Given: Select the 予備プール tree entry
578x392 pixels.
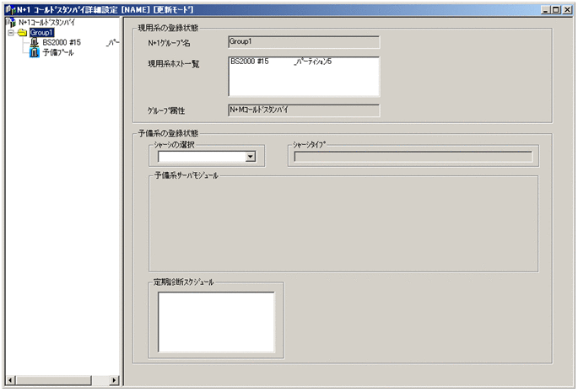Looking at the screenshot, I should pos(58,52).
